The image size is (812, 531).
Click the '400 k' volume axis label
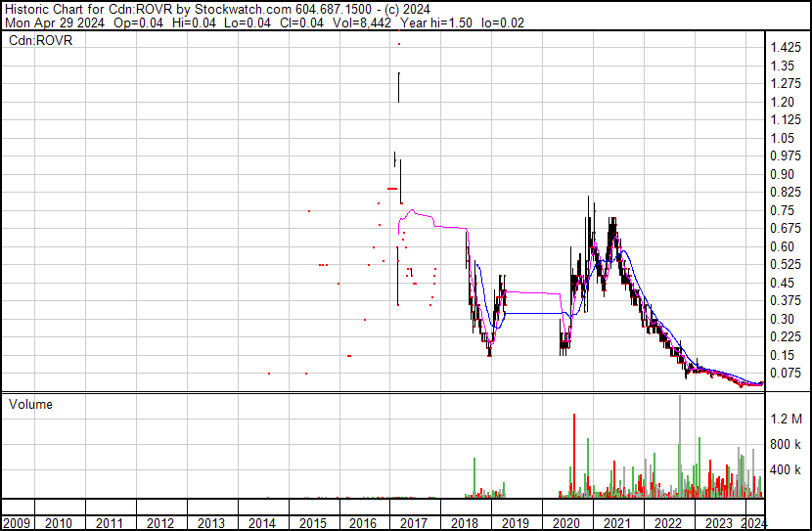(786, 470)
